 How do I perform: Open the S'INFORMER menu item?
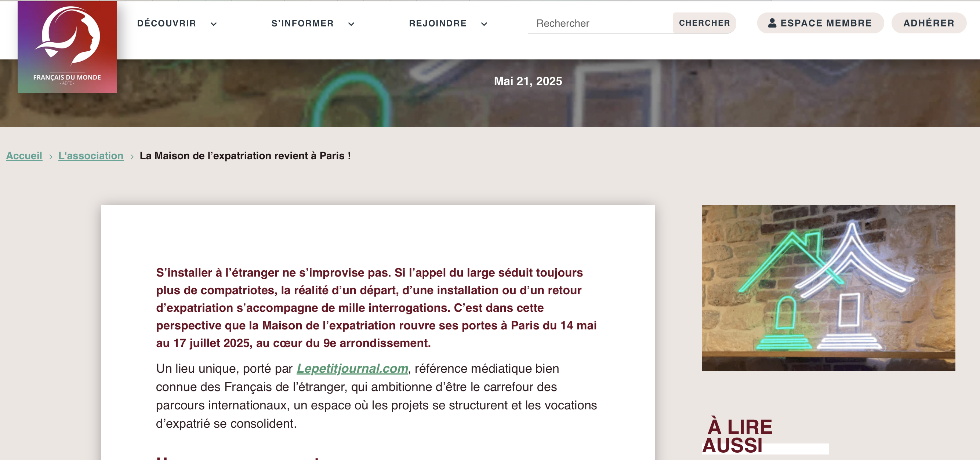click(302, 23)
